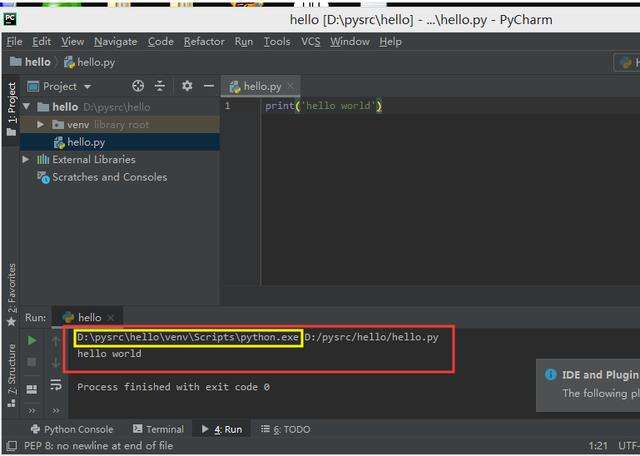This screenshot has width=640, height=456.
Task: Open the VCS menu
Action: (311, 42)
